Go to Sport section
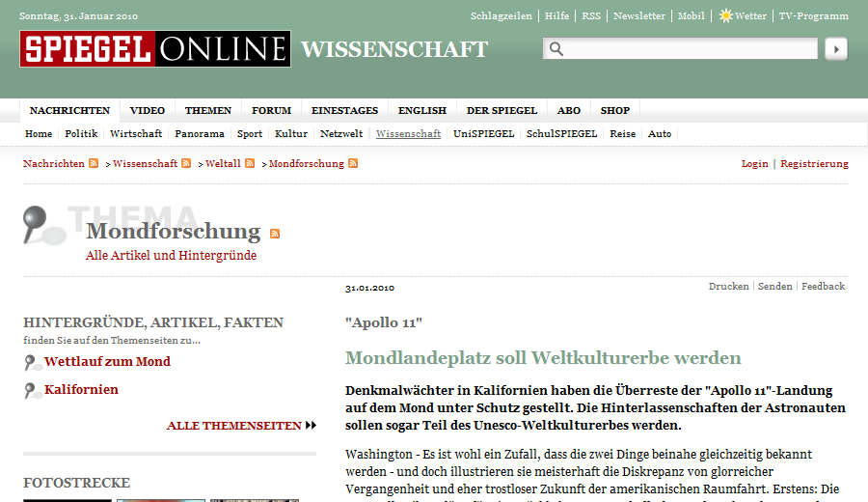 click(x=250, y=133)
